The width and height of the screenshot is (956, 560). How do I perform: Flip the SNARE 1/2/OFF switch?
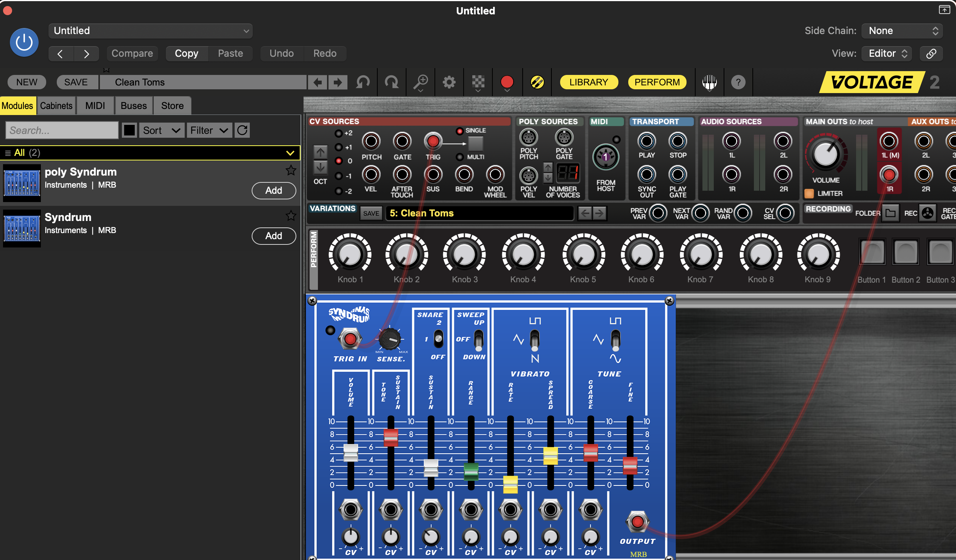pos(439,339)
